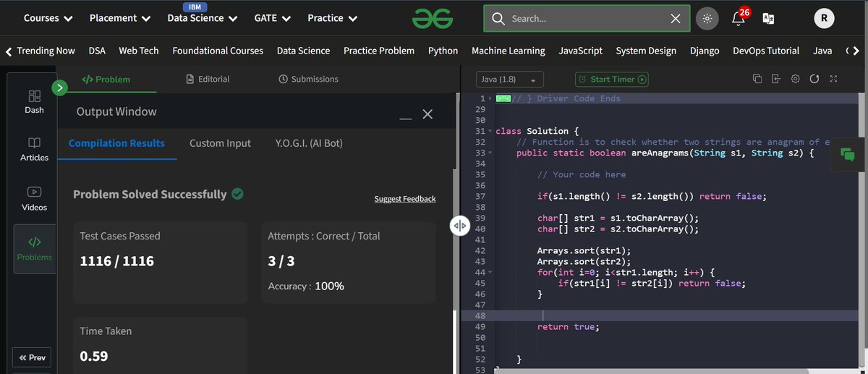
Task: Open System Design topic
Action: 646,51
